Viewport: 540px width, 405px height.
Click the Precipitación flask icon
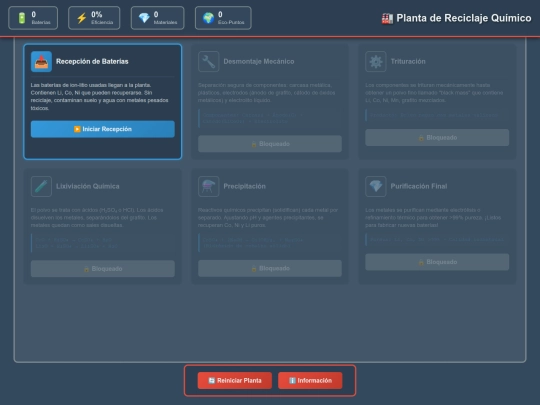(x=209, y=186)
